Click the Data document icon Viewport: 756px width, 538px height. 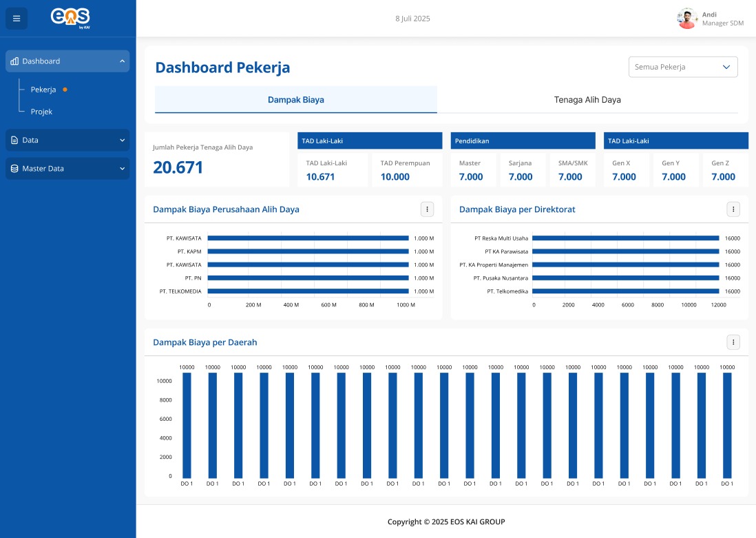tap(14, 140)
